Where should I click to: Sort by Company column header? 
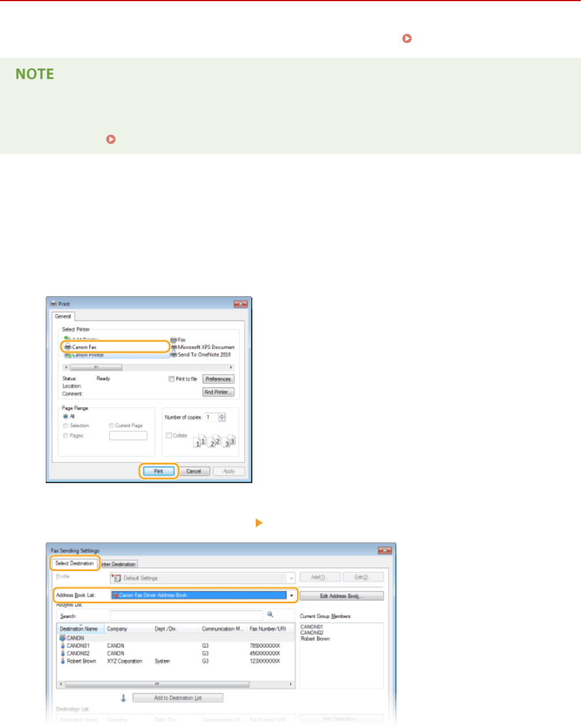(128, 629)
